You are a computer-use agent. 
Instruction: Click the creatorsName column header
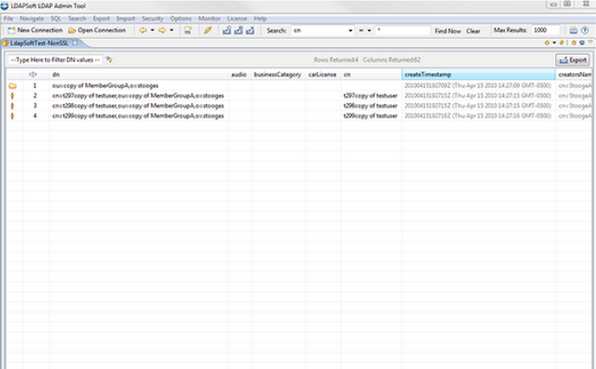click(574, 74)
